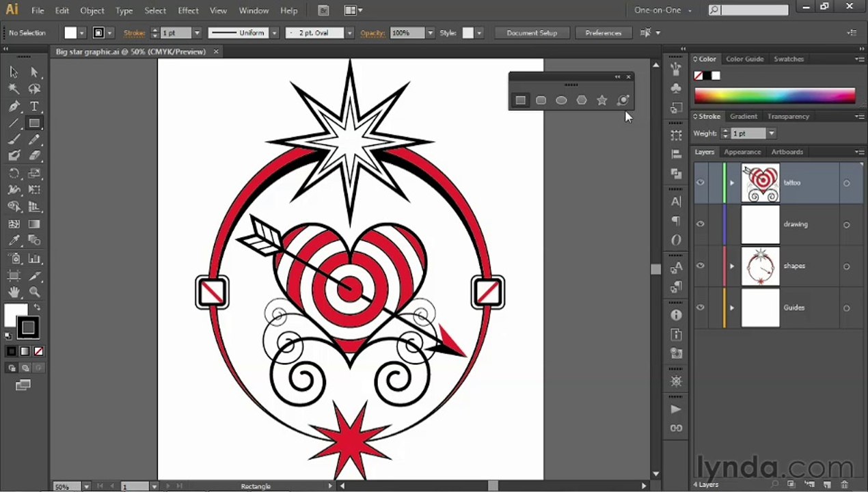Viewport: 868px width, 492px height.
Task: Open the Stroke panel Weight dropdown
Action: 772,134
